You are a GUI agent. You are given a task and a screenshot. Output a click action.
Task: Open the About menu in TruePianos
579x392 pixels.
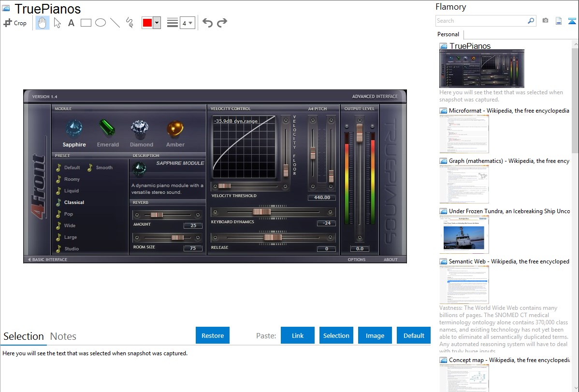click(391, 260)
